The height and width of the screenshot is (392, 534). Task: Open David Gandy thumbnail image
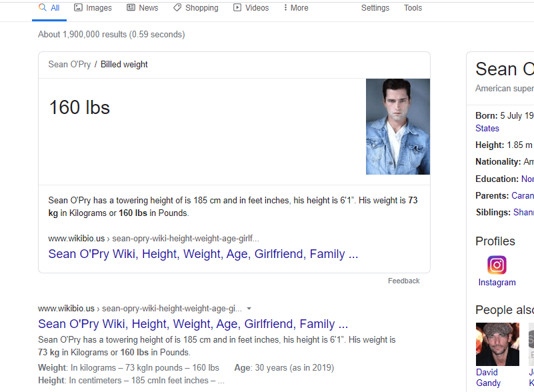point(497,344)
